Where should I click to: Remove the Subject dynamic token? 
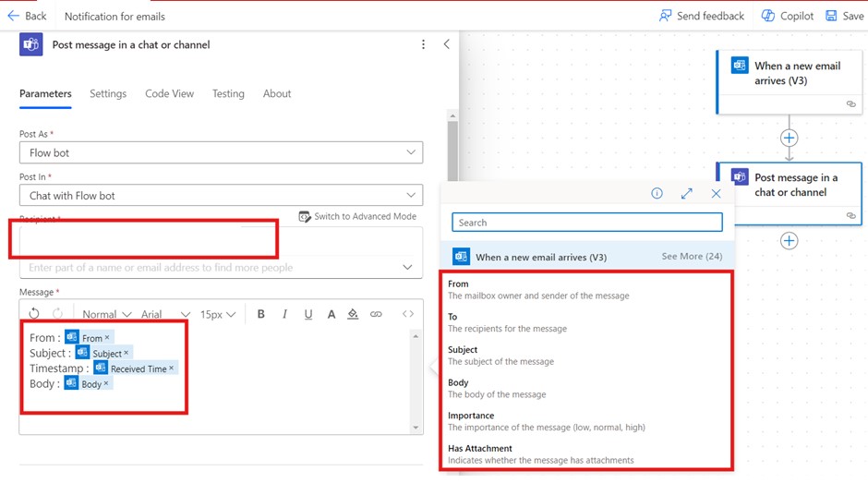pos(127,353)
